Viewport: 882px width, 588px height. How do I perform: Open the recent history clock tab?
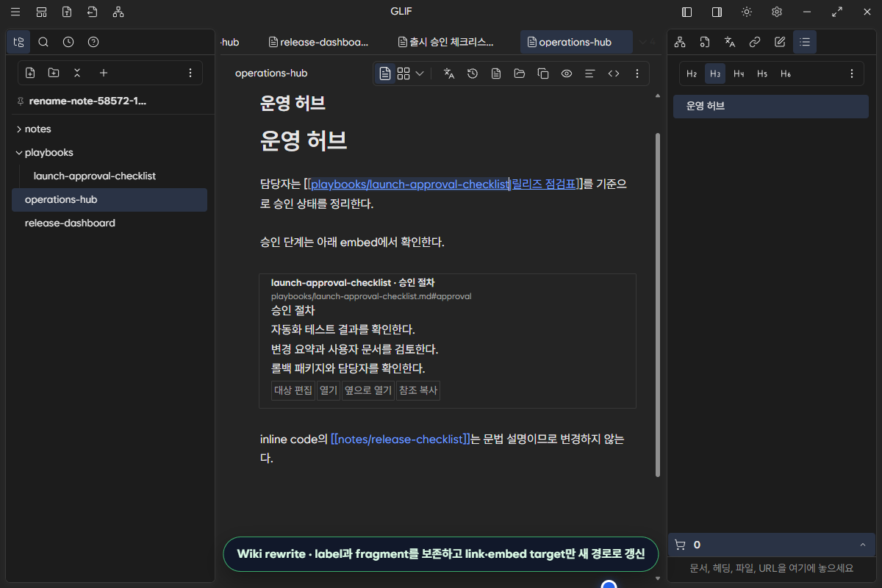[x=68, y=42]
